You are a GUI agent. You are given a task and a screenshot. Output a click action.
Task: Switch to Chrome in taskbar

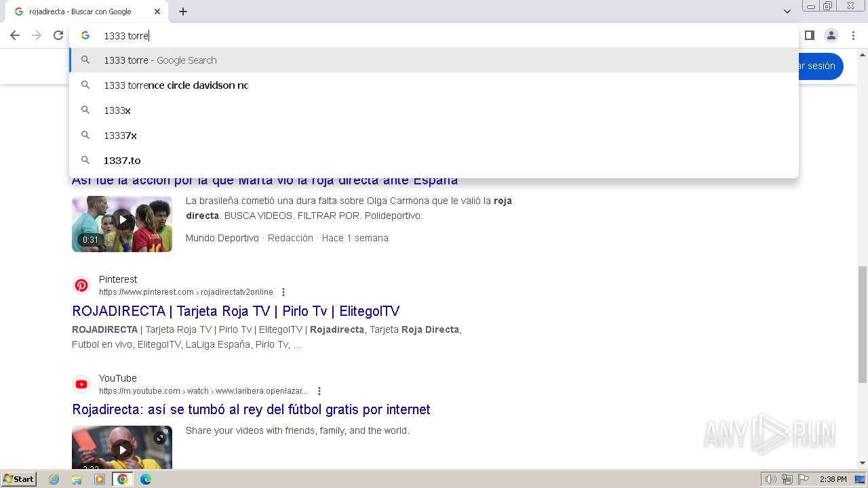coord(123,479)
